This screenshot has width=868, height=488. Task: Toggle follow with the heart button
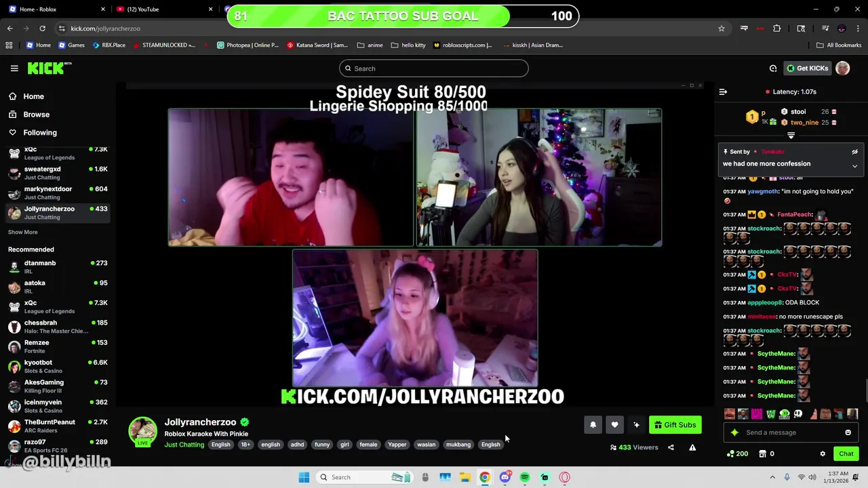click(614, 425)
